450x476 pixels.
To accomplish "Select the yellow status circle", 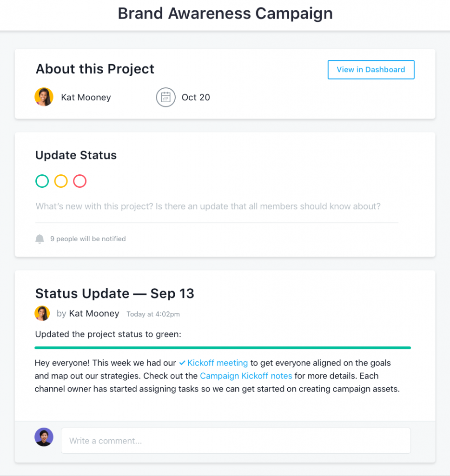I will pyautogui.click(x=61, y=181).
